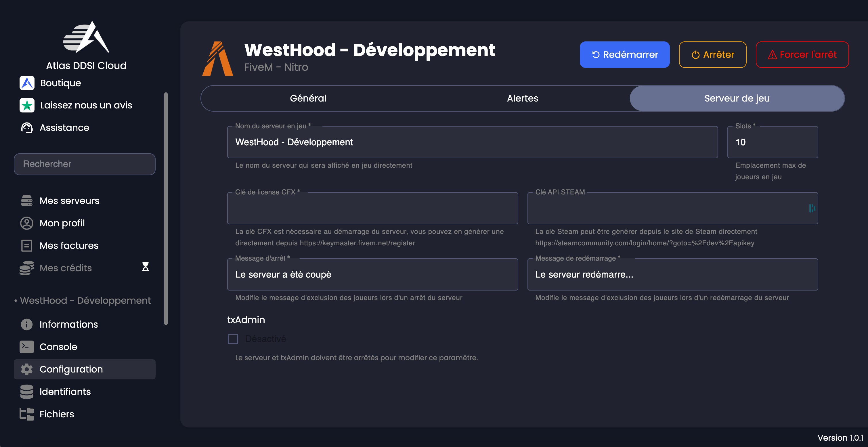Click the sidebar vertical scrollbar

tap(165, 208)
